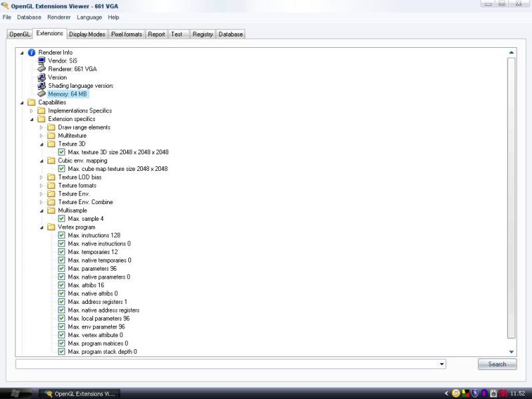
Task: Expand the Texture formats tree node
Action: click(41, 186)
